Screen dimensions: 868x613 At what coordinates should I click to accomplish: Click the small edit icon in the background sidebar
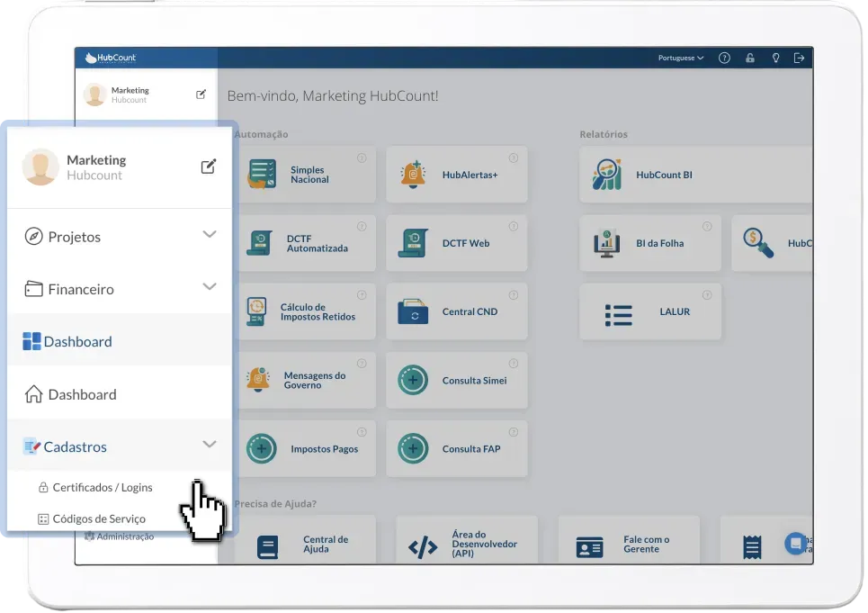pyautogui.click(x=201, y=95)
